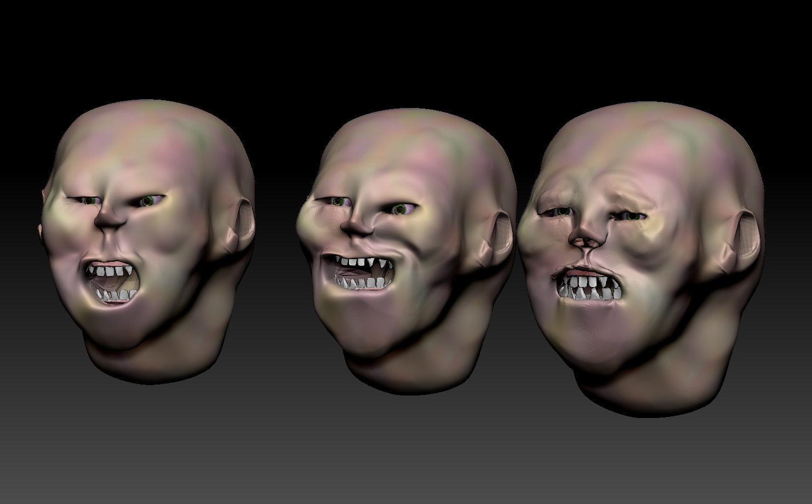Click the left head's nose
The width and height of the screenshot is (812, 504).
[111, 218]
